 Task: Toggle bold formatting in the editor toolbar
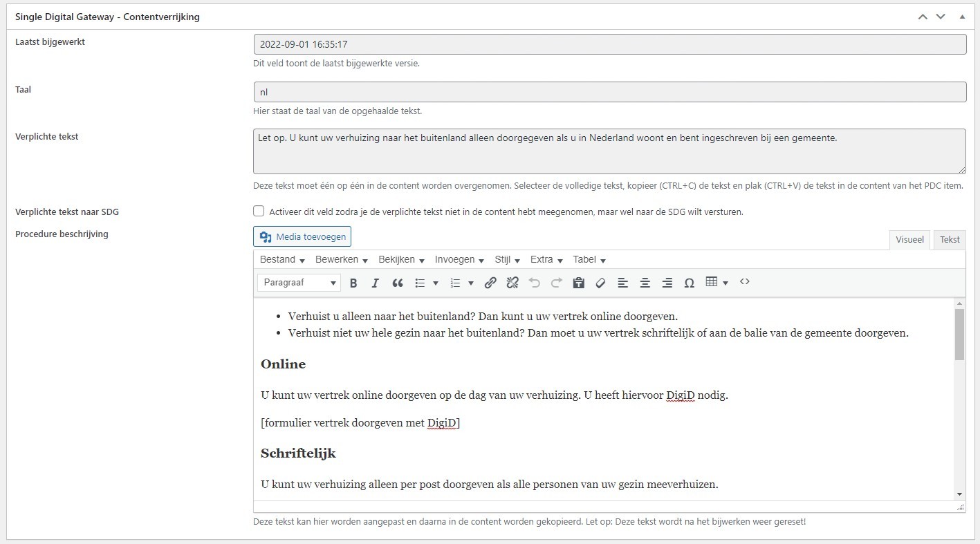(353, 282)
